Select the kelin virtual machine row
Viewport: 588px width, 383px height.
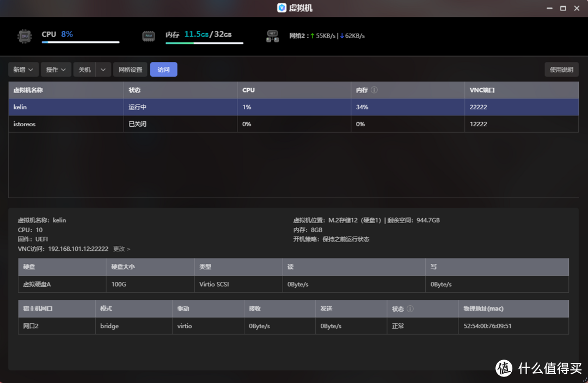pyautogui.click(x=65, y=107)
